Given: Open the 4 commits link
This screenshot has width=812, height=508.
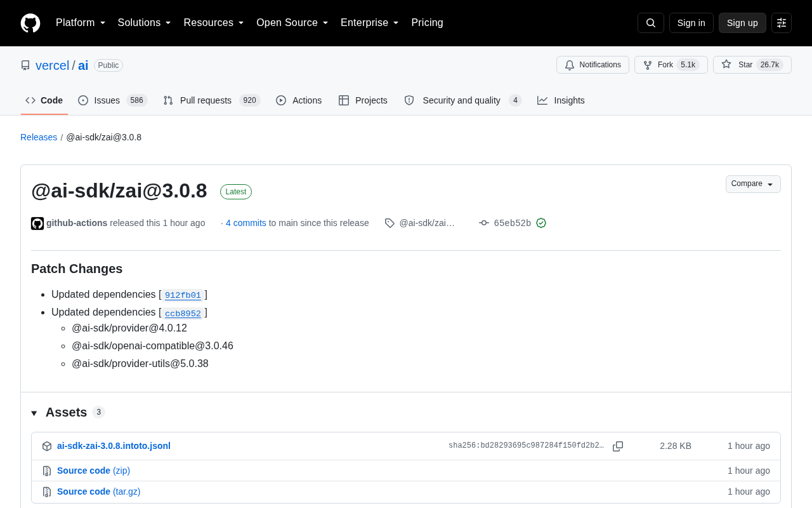Looking at the screenshot, I should [246, 223].
